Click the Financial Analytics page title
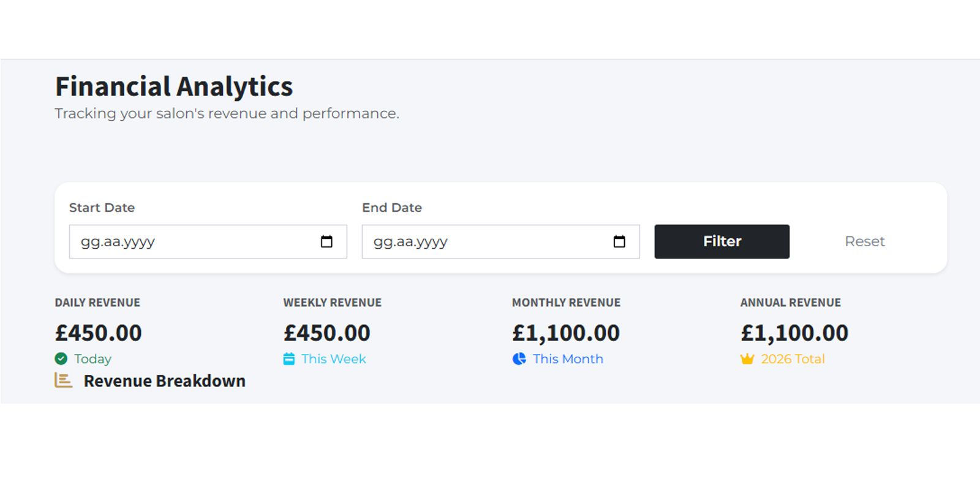 (x=174, y=86)
